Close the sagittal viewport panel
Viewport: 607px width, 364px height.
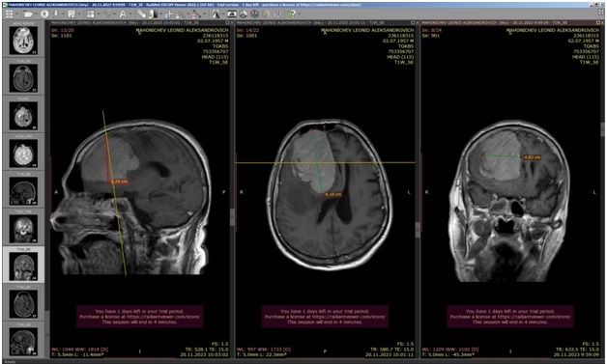point(232,23)
